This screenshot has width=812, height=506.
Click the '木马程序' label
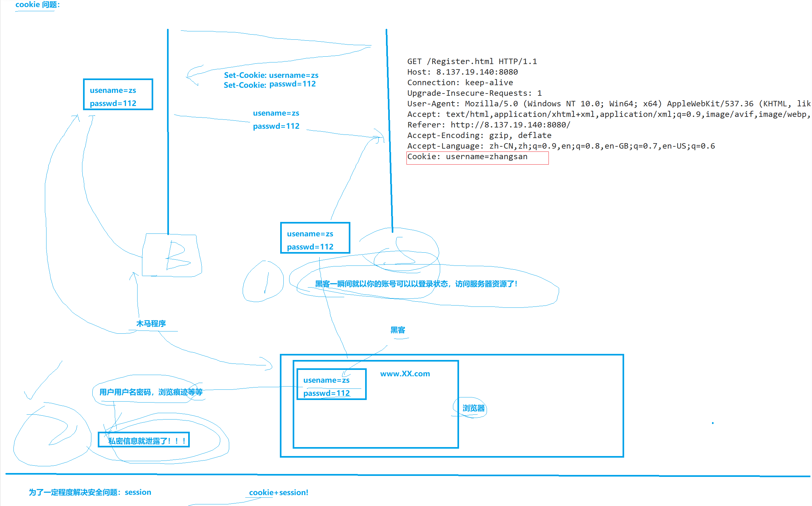coord(151,323)
